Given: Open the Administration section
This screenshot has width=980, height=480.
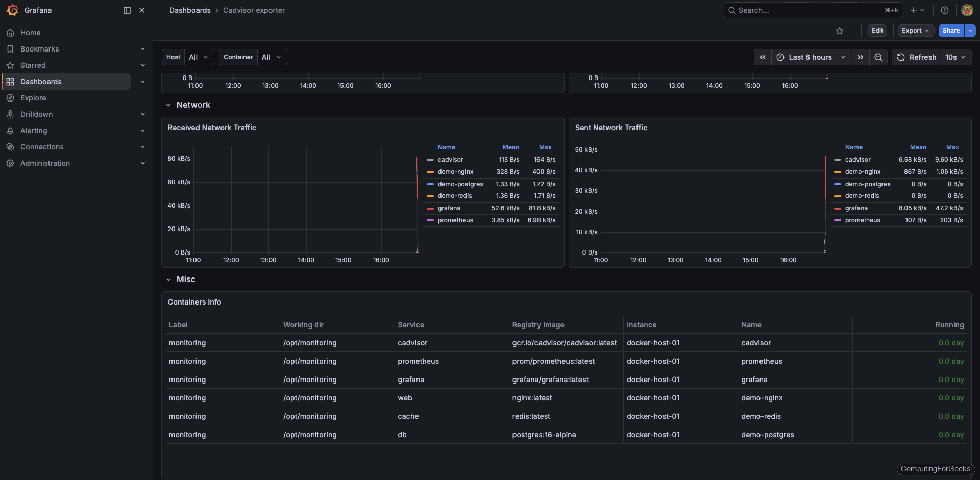Looking at the screenshot, I should pyautogui.click(x=45, y=163).
